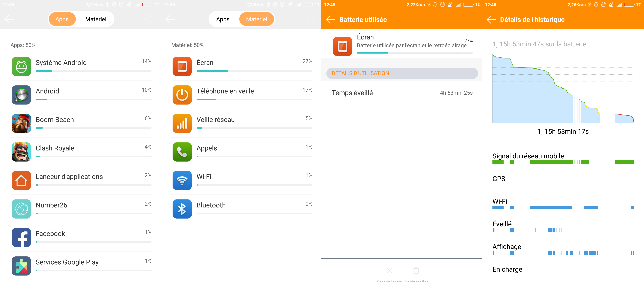Switch to the Matériel tab in Apps view

[96, 19]
